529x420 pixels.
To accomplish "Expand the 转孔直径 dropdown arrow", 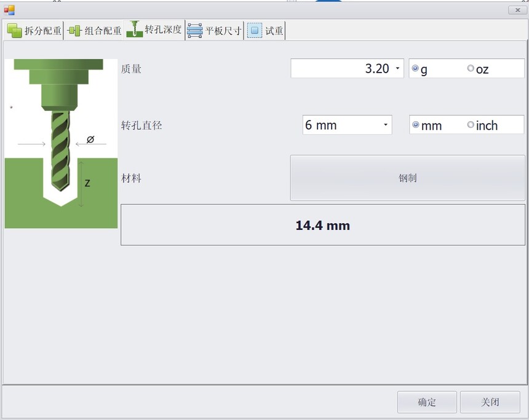I will (x=386, y=125).
